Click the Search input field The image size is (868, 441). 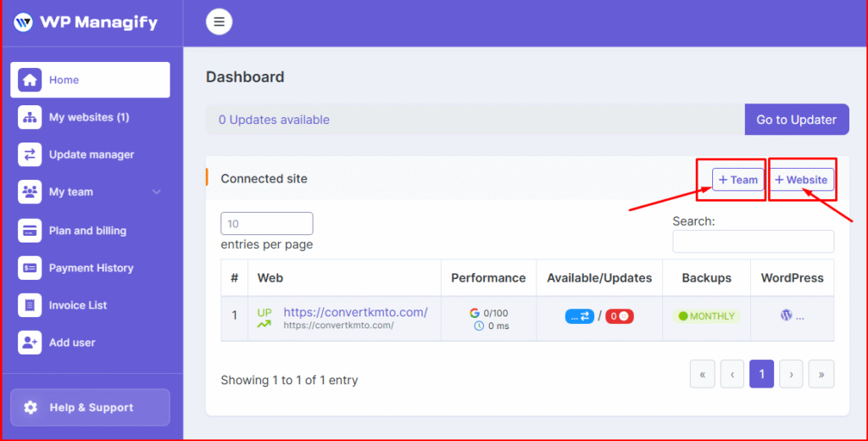(754, 242)
